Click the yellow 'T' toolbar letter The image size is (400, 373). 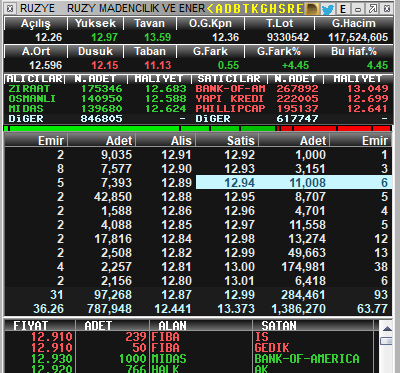click(246, 9)
